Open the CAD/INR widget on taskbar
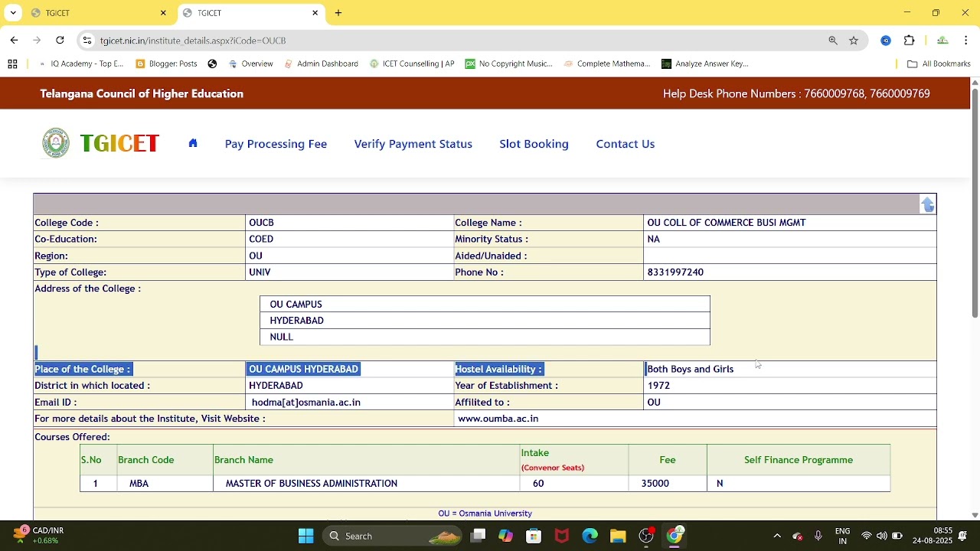 [x=40, y=536]
